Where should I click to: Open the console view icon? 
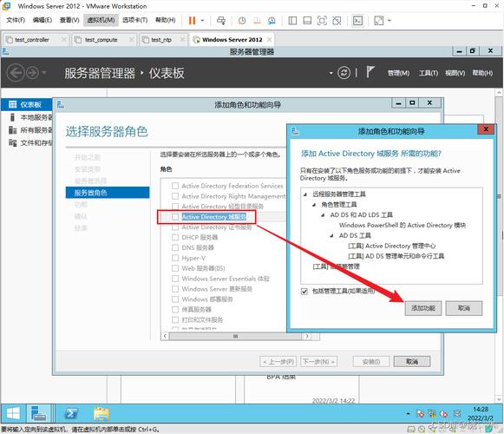click(357, 21)
